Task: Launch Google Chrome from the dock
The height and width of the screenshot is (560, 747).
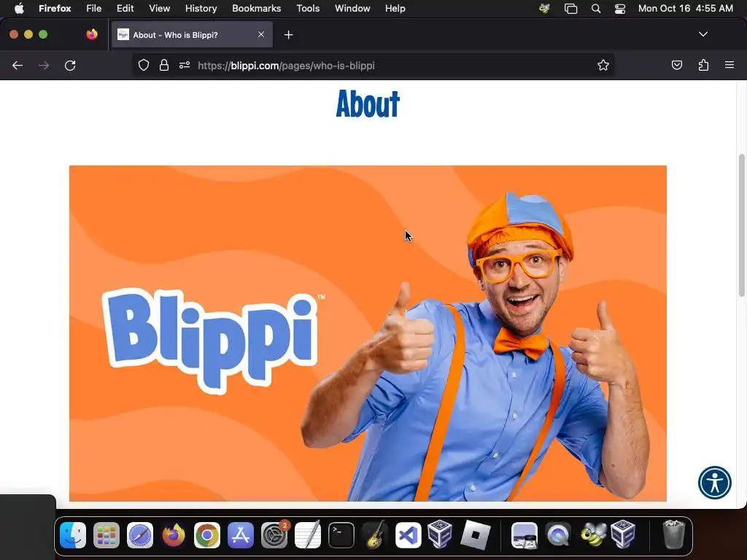Action: click(206, 534)
